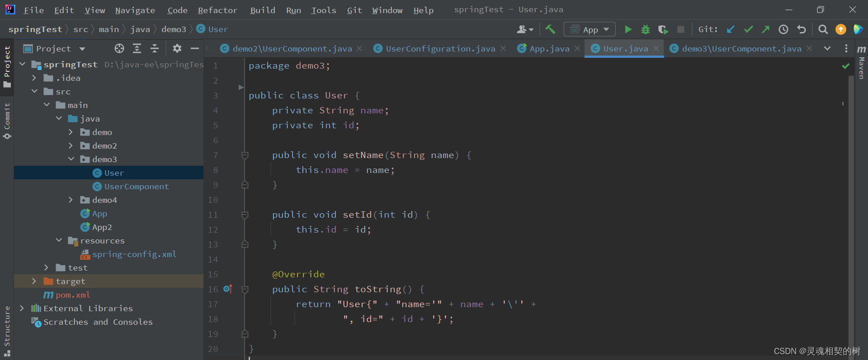
Task: Open editor tabs more options menu
Action: 846,48
